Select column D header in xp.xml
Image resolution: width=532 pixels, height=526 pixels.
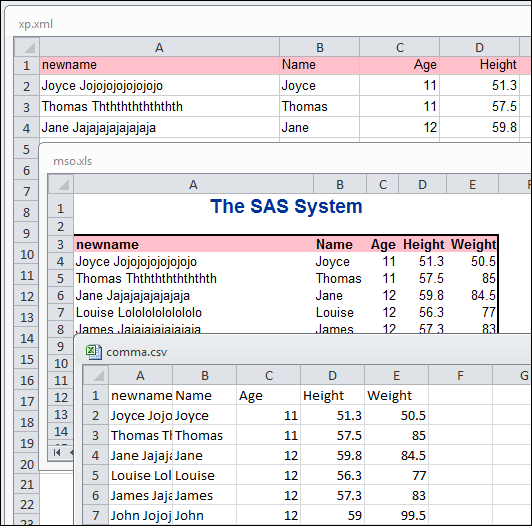pyautogui.click(x=479, y=47)
